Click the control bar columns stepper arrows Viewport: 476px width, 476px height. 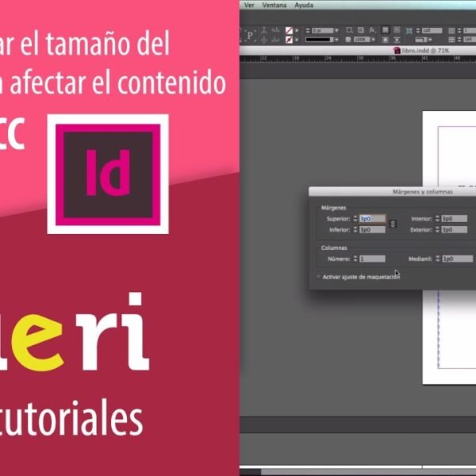click(x=459, y=30)
